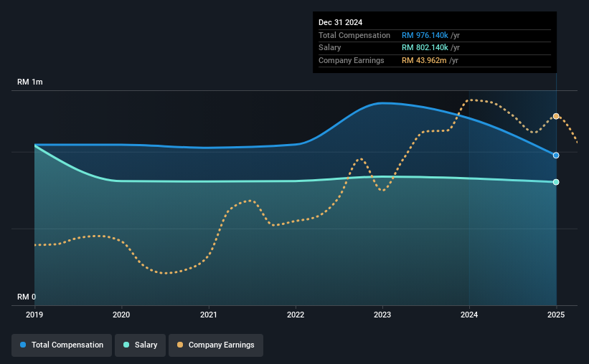This screenshot has height=364, width=589.
Task: Click the RM 43.962m company earnings value
Action: click(x=424, y=60)
